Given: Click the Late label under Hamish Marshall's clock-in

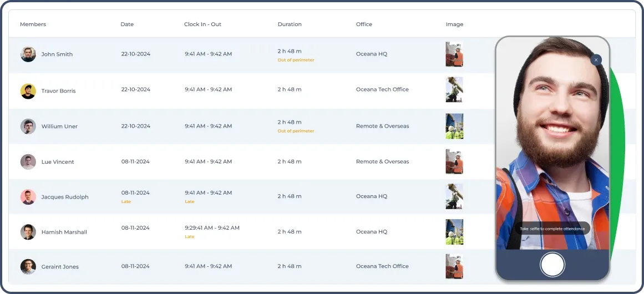Looking at the screenshot, I should (190, 237).
